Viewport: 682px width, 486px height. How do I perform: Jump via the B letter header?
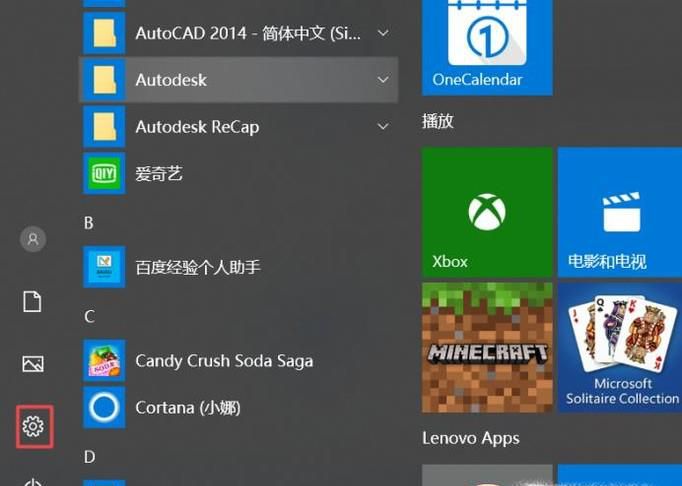[x=89, y=223]
